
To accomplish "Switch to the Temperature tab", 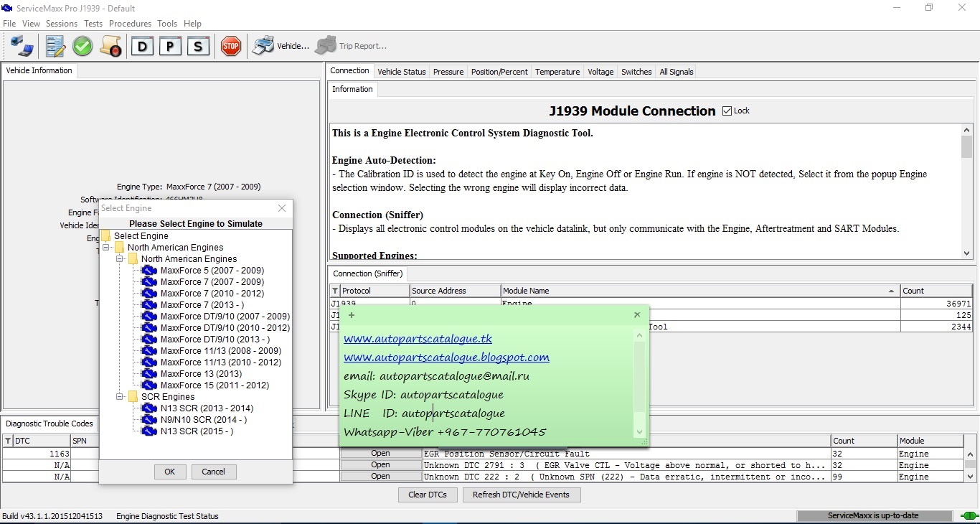I will (x=557, y=72).
